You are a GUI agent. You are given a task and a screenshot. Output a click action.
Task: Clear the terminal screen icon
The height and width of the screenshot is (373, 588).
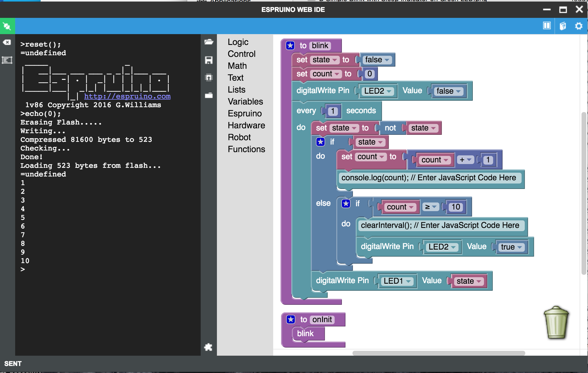tap(7, 42)
